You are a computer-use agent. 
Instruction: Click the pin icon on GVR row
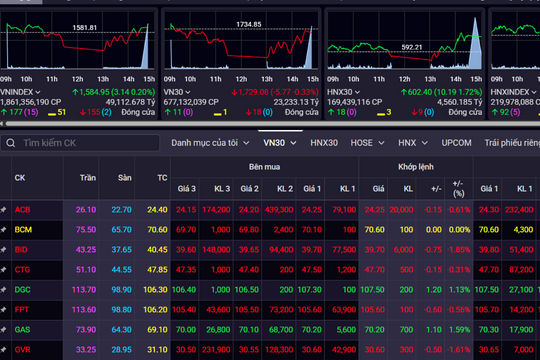tap(3, 349)
